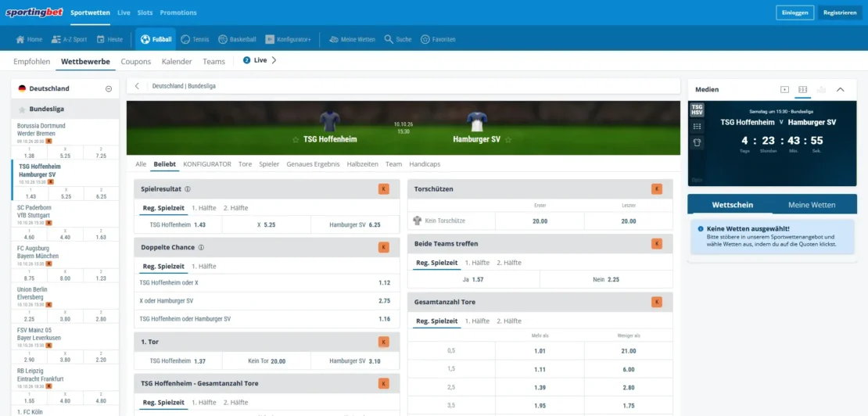Image resolution: width=868 pixels, height=416 pixels.
Task: Open SC Paderborn VfB Stuttgart match in sidebar
Action: [x=65, y=215]
